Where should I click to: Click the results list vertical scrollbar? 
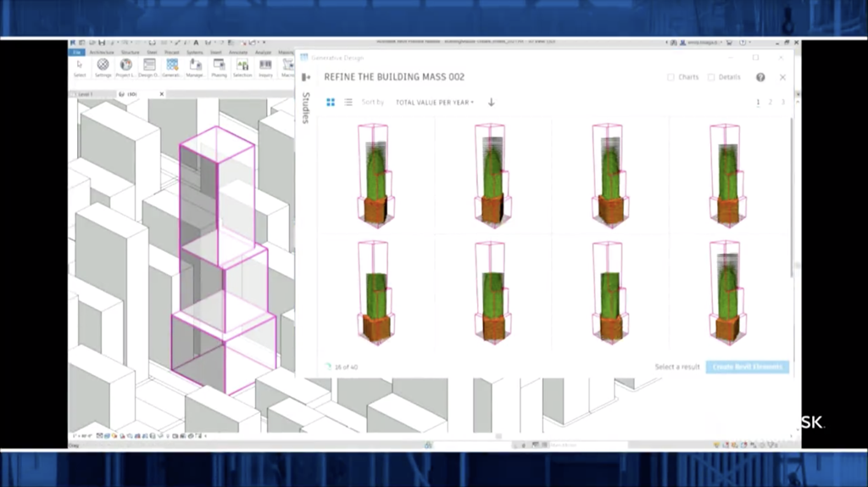[793, 195]
